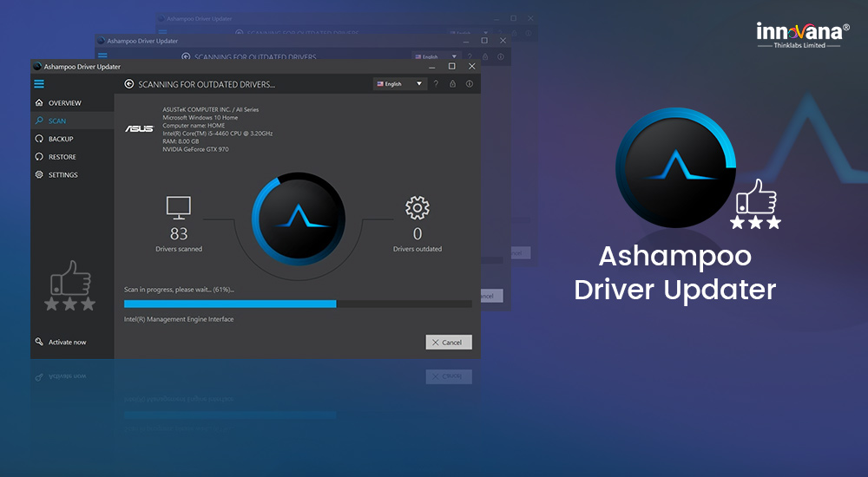Open help via question mark icon
The image size is (868, 477).
tap(436, 83)
